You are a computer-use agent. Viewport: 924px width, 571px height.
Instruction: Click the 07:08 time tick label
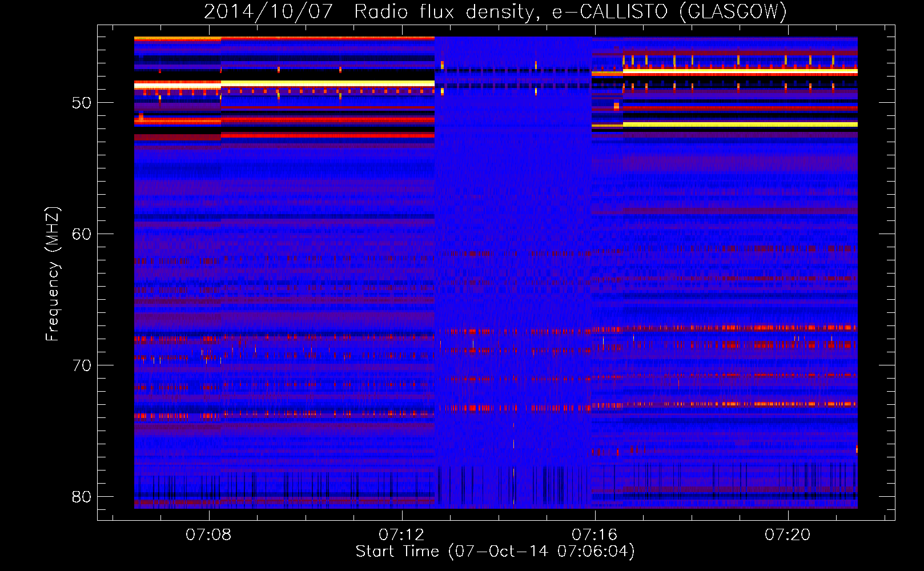click(x=208, y=535)
